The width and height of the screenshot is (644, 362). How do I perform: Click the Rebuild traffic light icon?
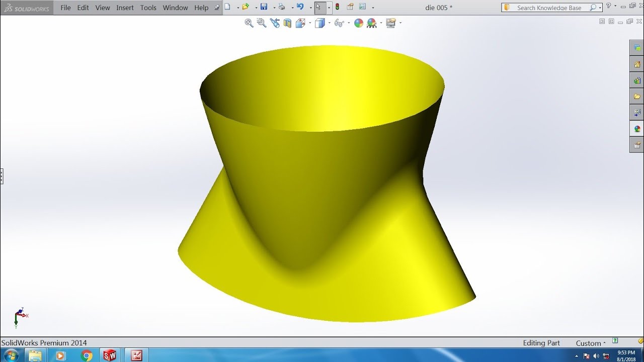pyautogui.click(x=337, y=7)
